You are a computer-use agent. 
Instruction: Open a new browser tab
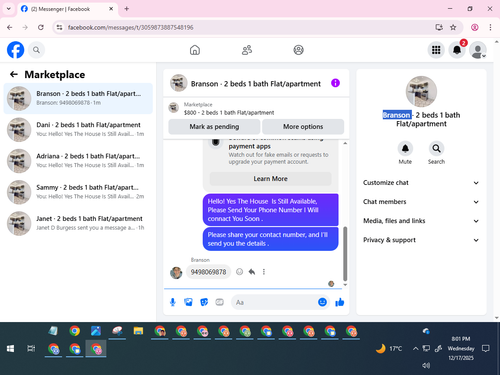click(127, 9)
